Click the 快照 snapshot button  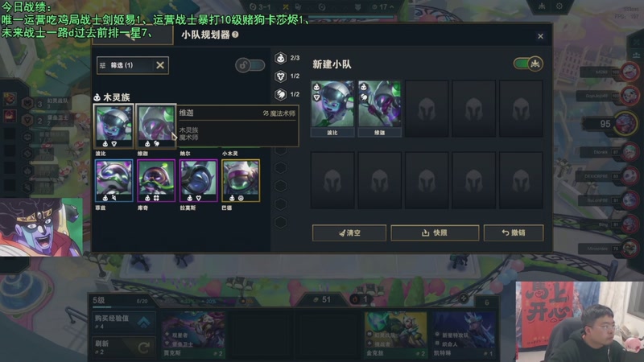[x=435, y=232]
